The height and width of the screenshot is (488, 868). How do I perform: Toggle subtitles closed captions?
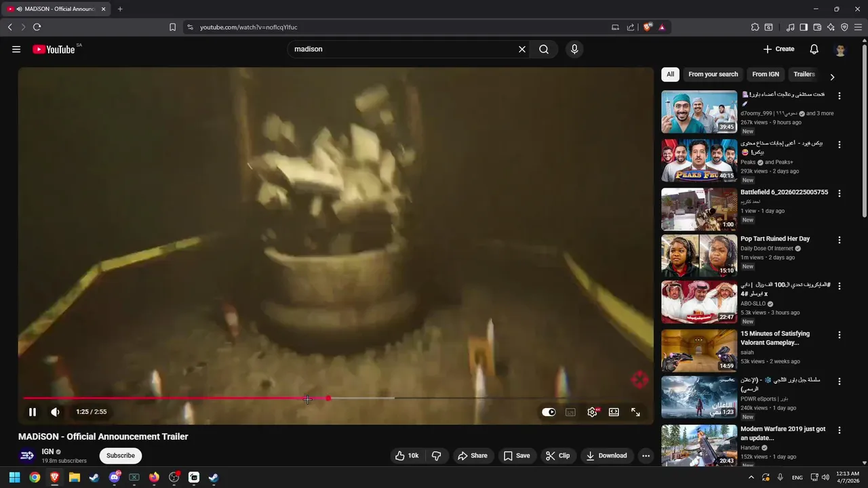[x=570, y=412]
